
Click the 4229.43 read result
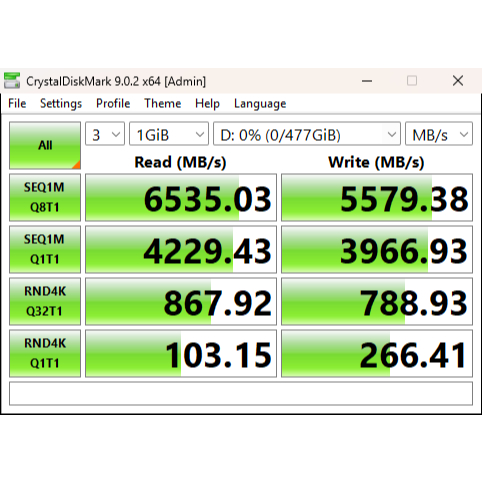(181, 249)
